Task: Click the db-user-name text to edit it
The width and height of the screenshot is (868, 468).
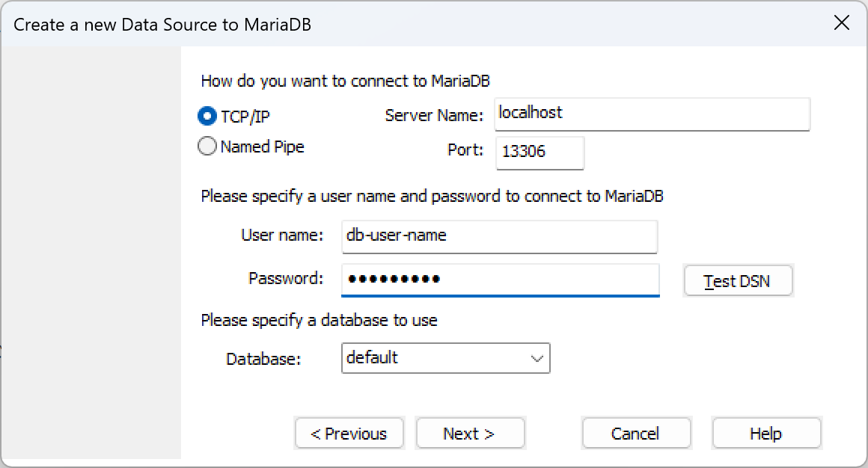Action: click(x=499, y=237)
